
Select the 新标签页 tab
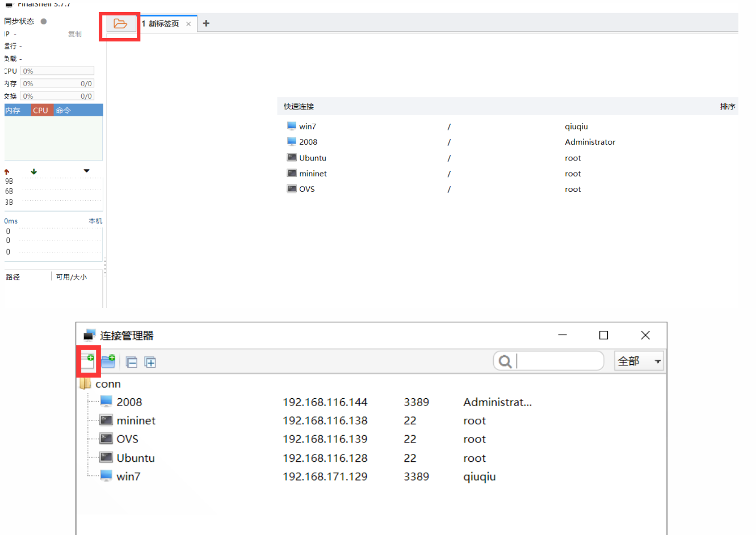point(163,24)
